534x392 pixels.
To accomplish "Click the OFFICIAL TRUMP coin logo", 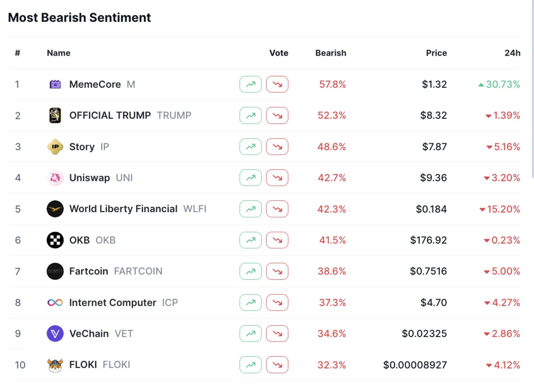I will (x=55, y=115).
